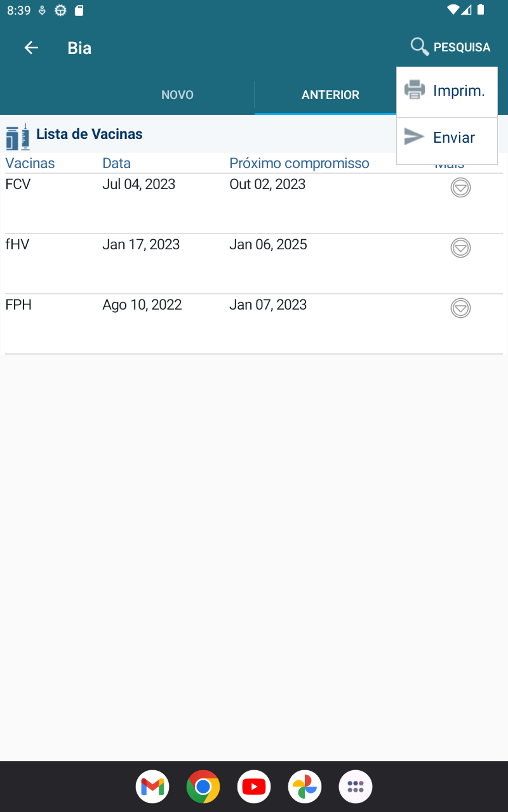Open YouTube from the dock
The height and width of the screenshot is (812, 508).
pos(254,787)
